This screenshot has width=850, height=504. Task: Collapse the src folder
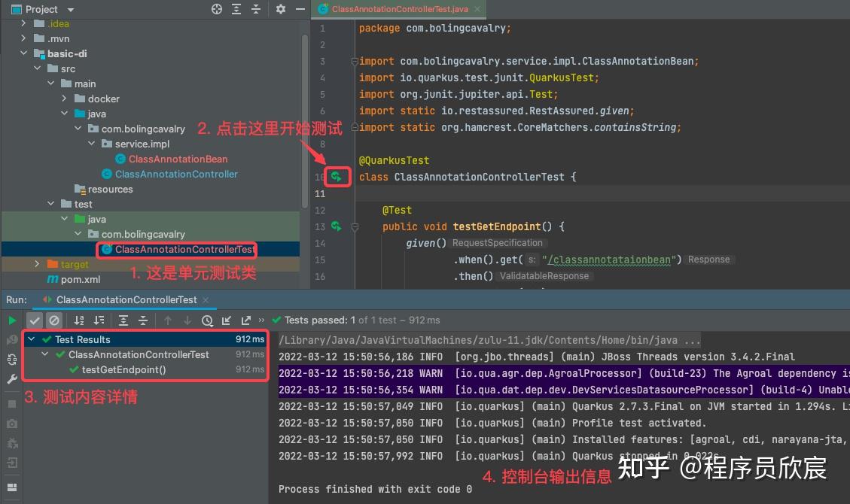[37, 68]
